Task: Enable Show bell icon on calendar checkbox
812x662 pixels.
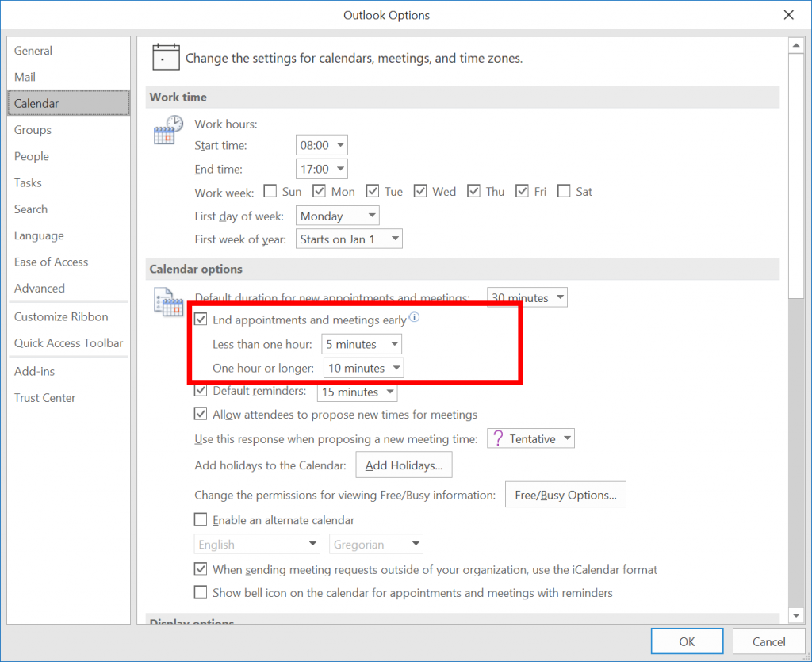Action: click(x=201, y=592)
